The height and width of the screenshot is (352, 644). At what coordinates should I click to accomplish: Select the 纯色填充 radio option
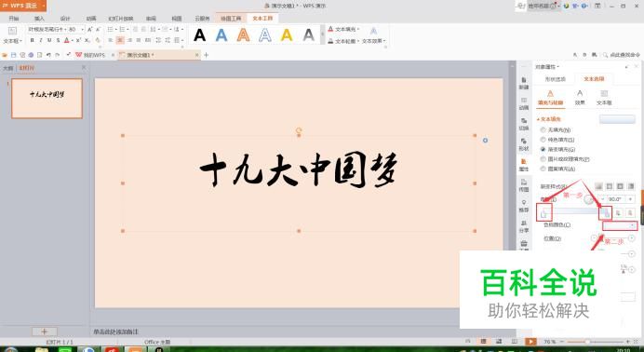(x=543, y=140)
